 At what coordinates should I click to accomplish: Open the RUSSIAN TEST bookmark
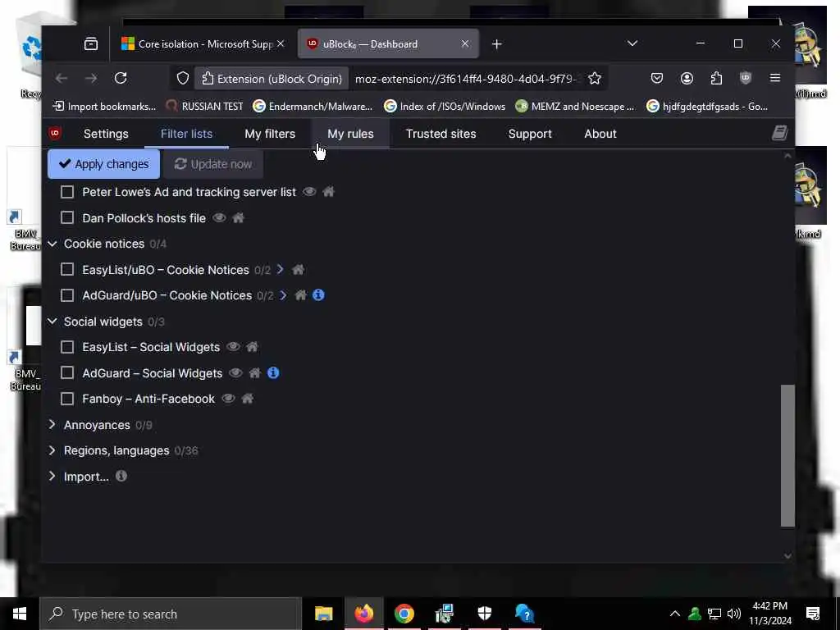(x=204, y=106)
